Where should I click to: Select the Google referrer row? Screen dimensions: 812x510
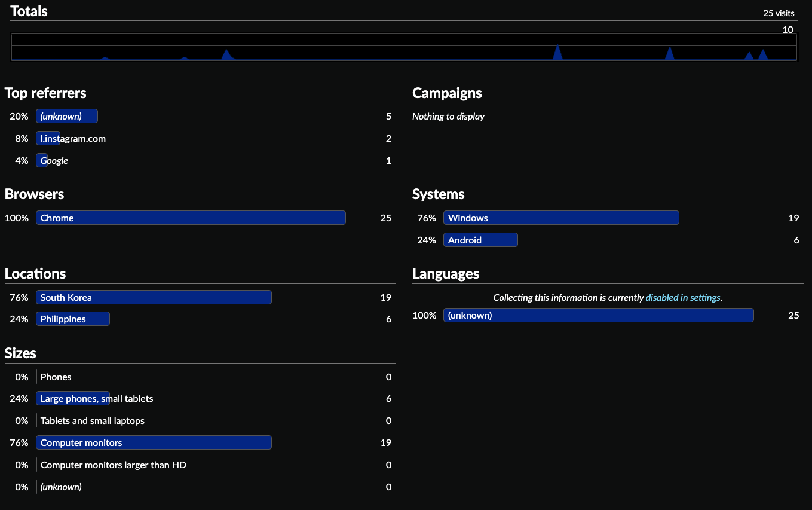[54, 160]
